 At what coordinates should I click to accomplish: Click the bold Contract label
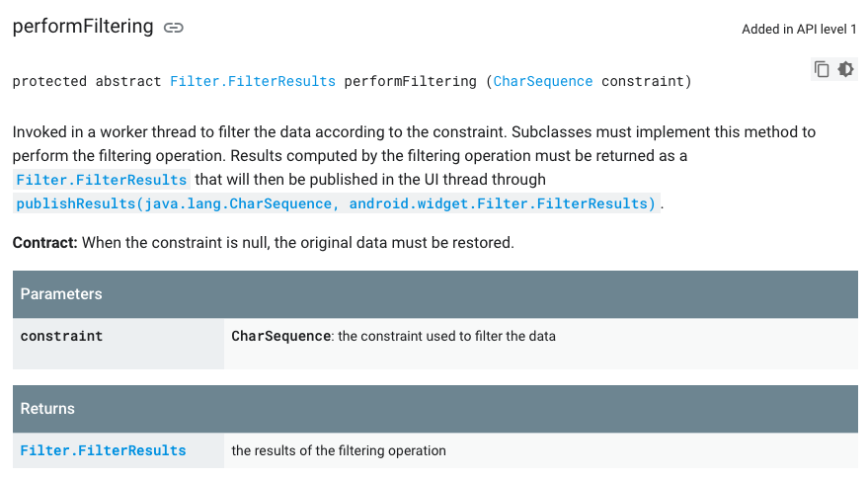pyautogui.click(x=44, y=243)
